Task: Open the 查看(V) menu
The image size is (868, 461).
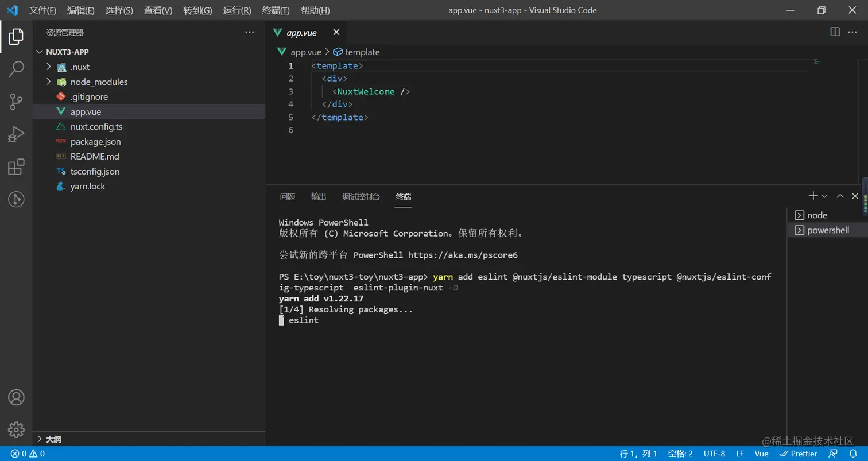Action: (158, 10)
